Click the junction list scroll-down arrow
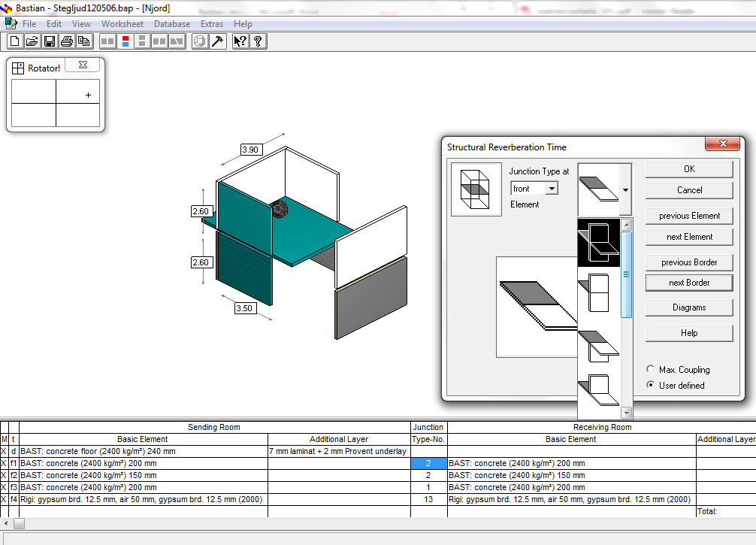Image resolution: width=756 pixels, height=545 pixels. (x=626, y=413)
